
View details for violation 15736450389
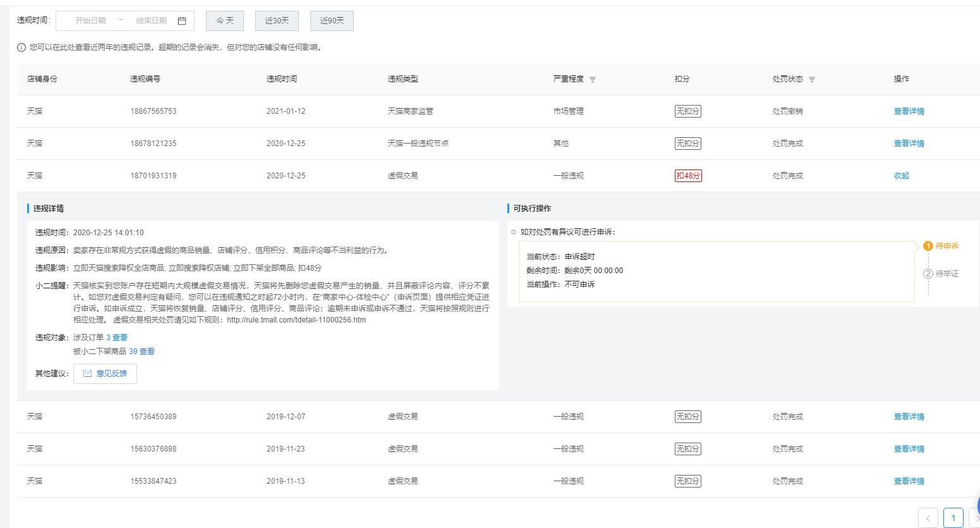tap(909, 417)
